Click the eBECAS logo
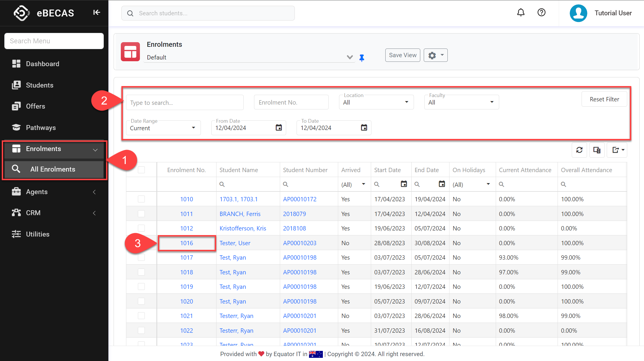Viewport: 644px width, 361px height. 21,13
